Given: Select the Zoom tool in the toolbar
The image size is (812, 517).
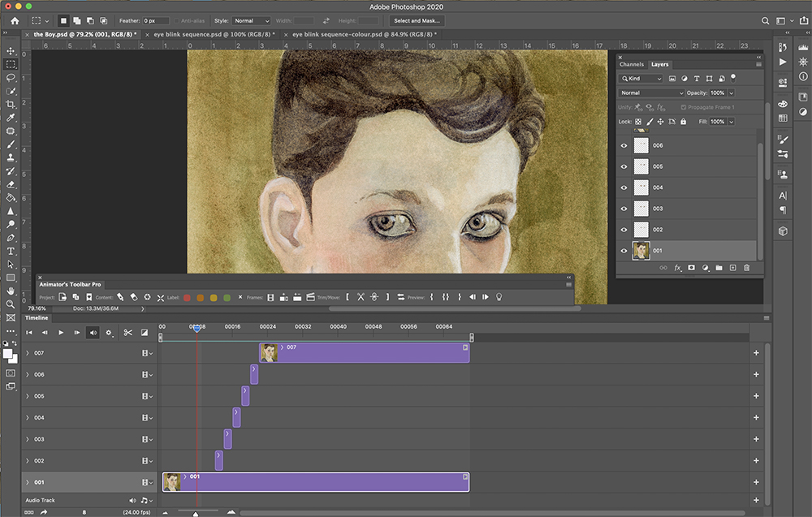Looking at the screenshot, I should [11, 302].
